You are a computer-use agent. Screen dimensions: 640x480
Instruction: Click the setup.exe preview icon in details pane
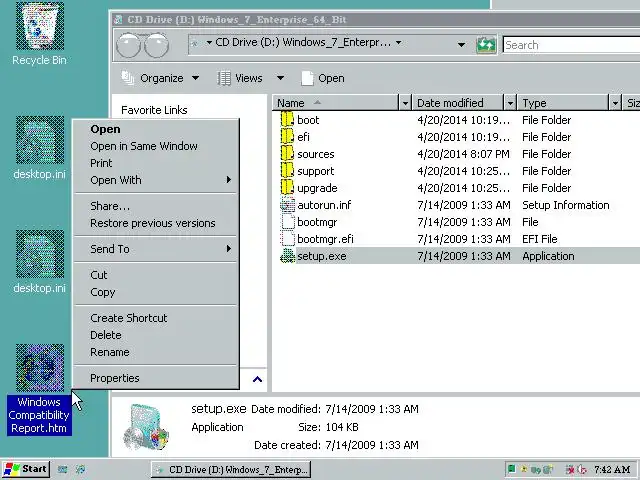tap(146, 427)
